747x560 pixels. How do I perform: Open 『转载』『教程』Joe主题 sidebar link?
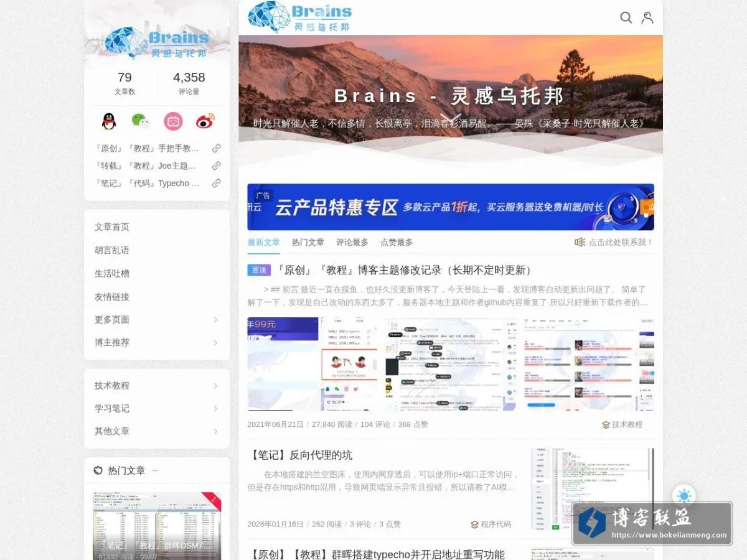(147, 166)
